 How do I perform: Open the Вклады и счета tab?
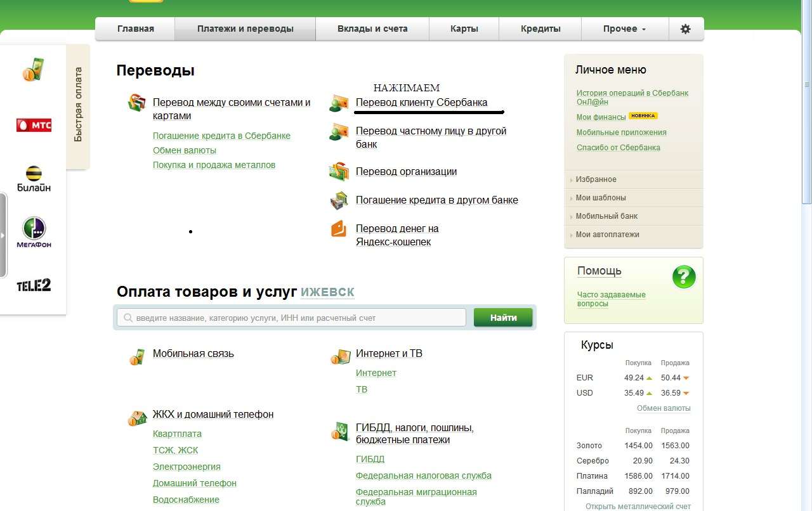point(372,29)
